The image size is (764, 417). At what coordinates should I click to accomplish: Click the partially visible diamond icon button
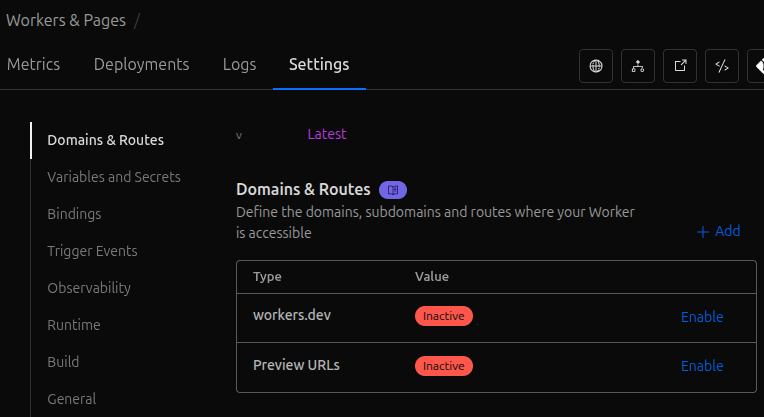pyautogui.click(x=756, y=66)
